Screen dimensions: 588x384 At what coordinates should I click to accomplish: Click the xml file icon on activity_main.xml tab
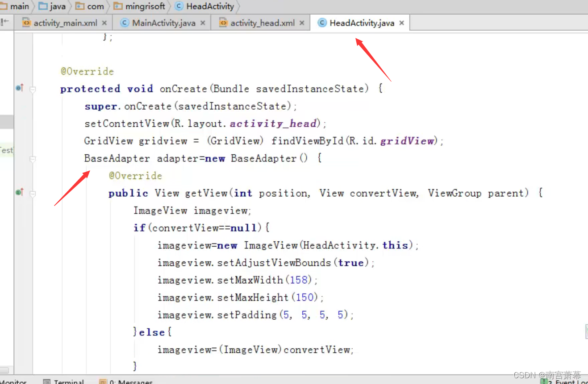(27, 23)
